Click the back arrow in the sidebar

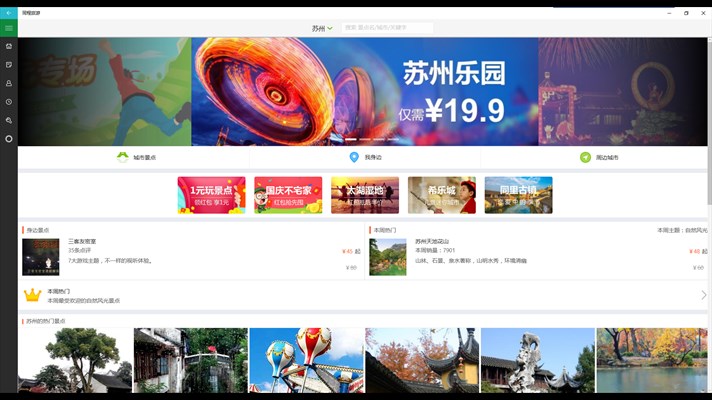coord(8,13)
